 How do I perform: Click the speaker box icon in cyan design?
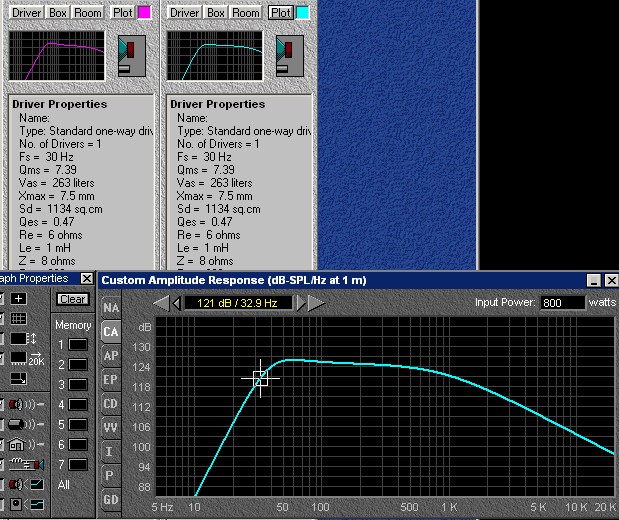pos(290,56)
